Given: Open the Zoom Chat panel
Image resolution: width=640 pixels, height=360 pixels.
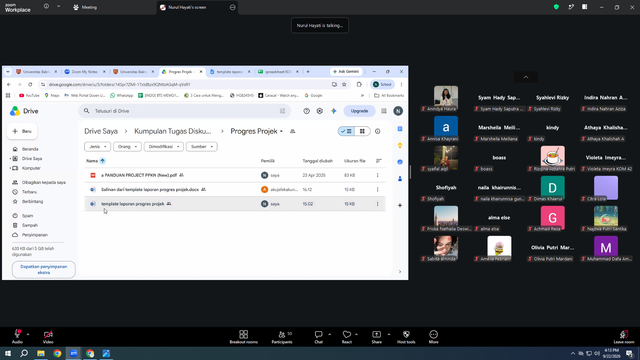Looking at the screenshot, I should tap(318, 337).
